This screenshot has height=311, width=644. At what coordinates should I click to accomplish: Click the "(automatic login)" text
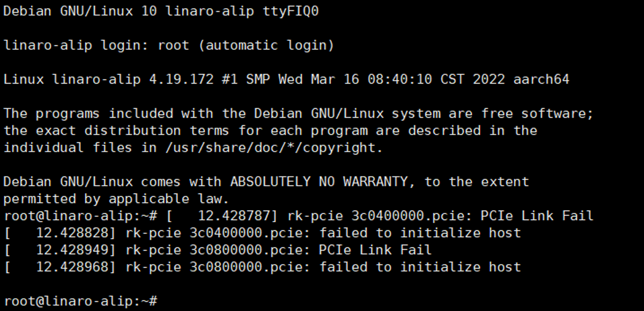(266, 45)
